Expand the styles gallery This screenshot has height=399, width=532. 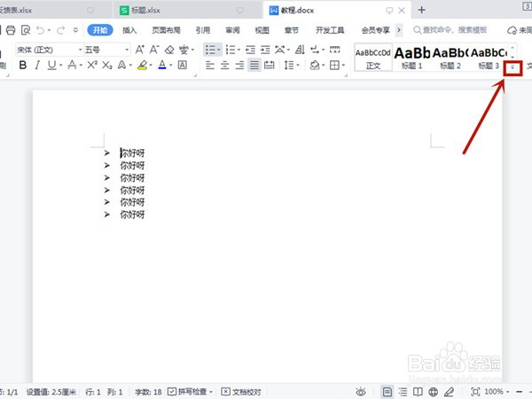click(x=512, y=67)
